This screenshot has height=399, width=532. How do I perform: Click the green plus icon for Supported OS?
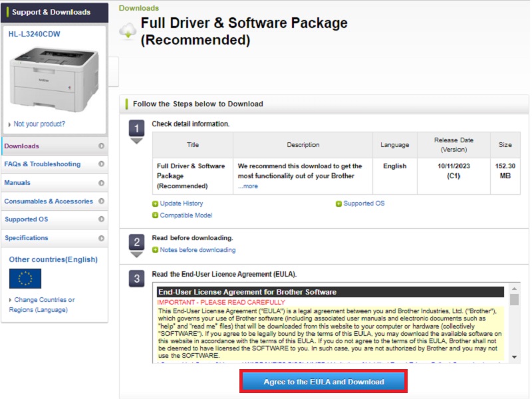tap(338, 203)
